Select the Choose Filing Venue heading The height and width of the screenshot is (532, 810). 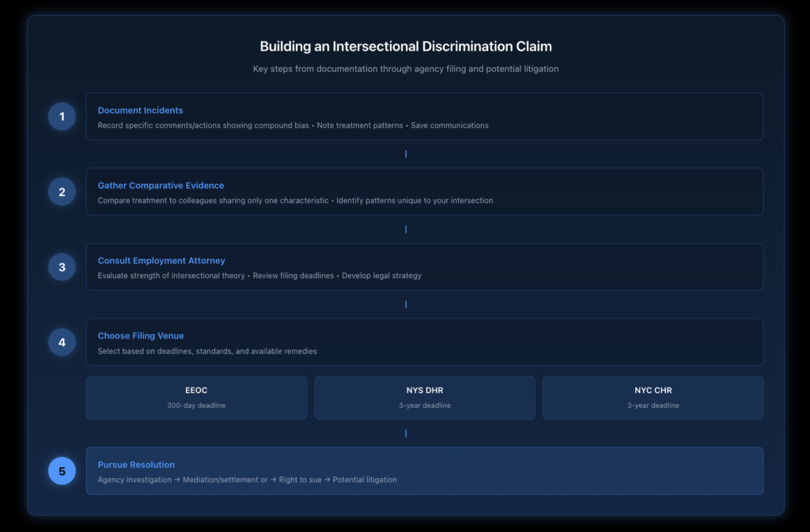click(141, 335)
